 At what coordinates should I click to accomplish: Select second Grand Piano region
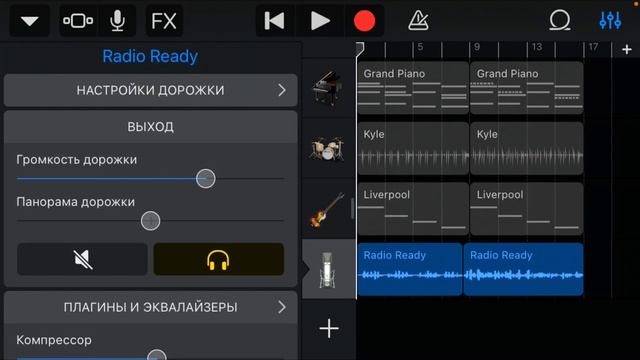pos(527,88)
